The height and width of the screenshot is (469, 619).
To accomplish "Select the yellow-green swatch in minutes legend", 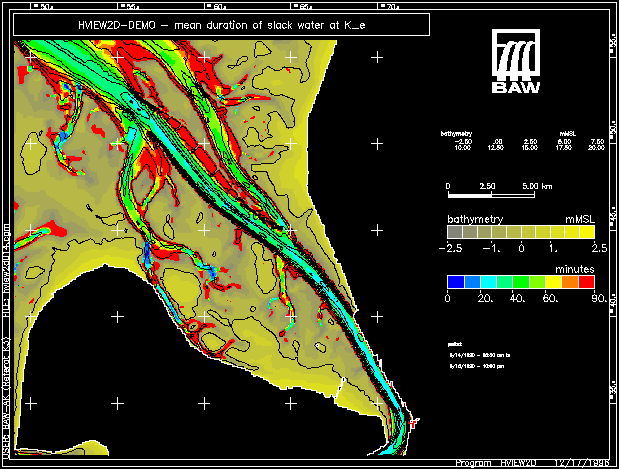I will (537, 282).
